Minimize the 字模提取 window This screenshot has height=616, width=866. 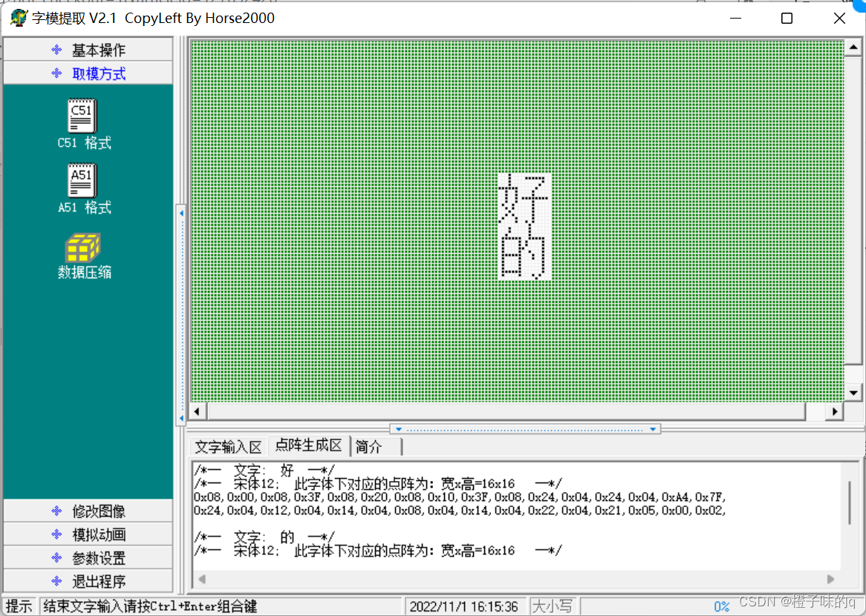736,19
